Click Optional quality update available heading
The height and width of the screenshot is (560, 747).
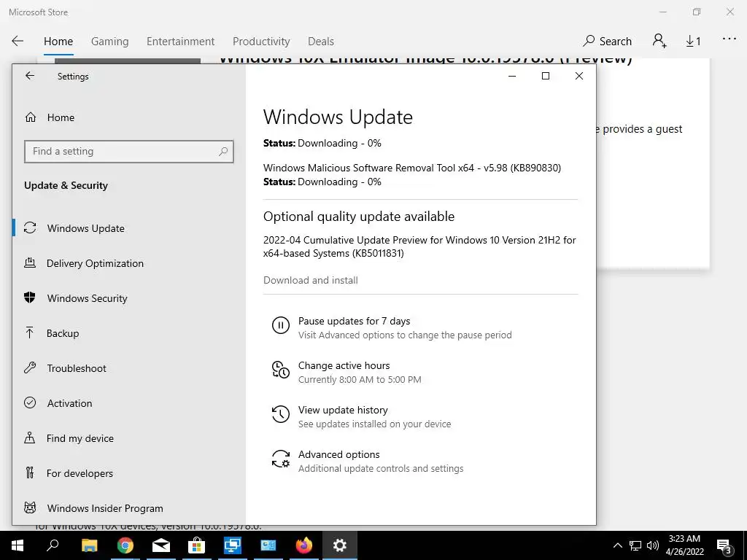click(x=359, y=217)
